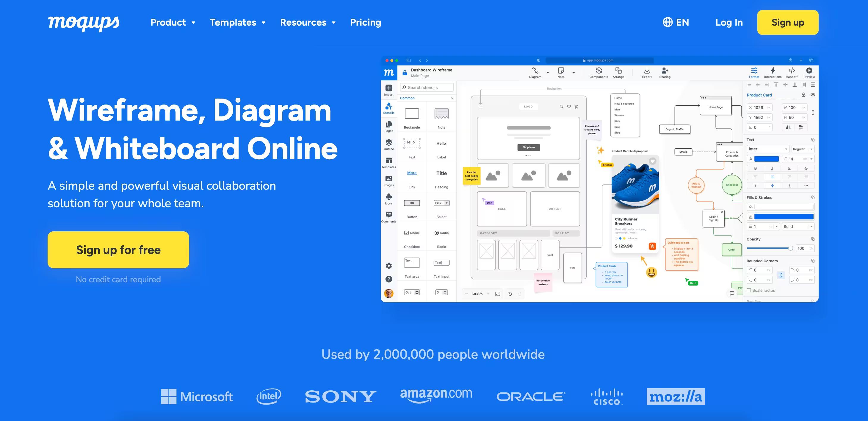Open the Arrange tool
The width and height of the screenshot is (868, 421).
(618, 73)
